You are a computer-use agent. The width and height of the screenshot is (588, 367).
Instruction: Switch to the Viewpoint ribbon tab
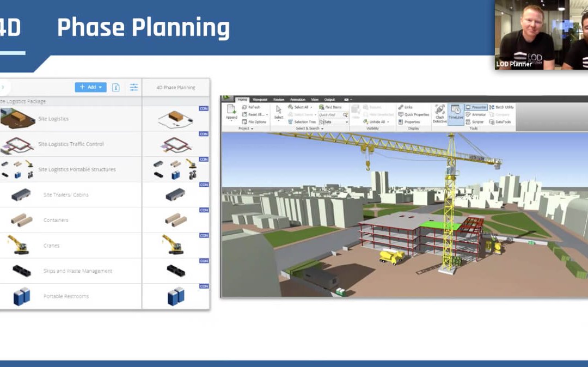(260, 100)
